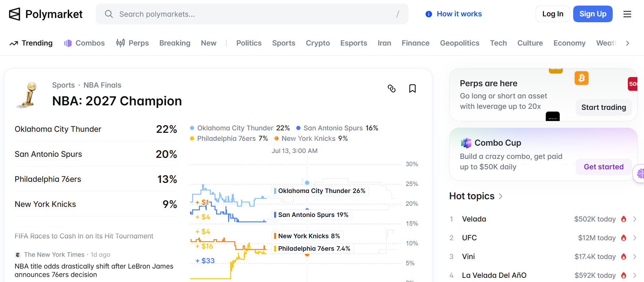The image size is (644, 282).
Task: Focus the Search polymarkets field
Action: pos(252,14)
